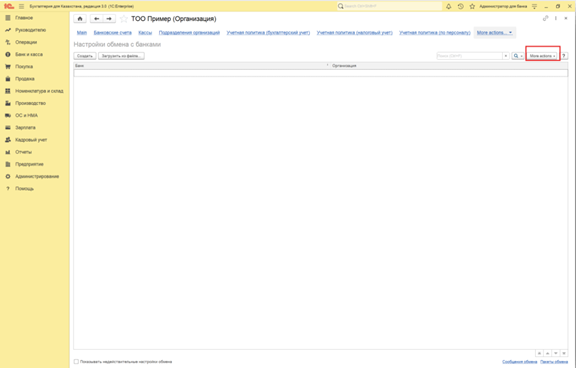Expand the More actions navigation dropdown
Image resolution: width=576 pixels, height=368 pixels.
(x=494, y=33)
